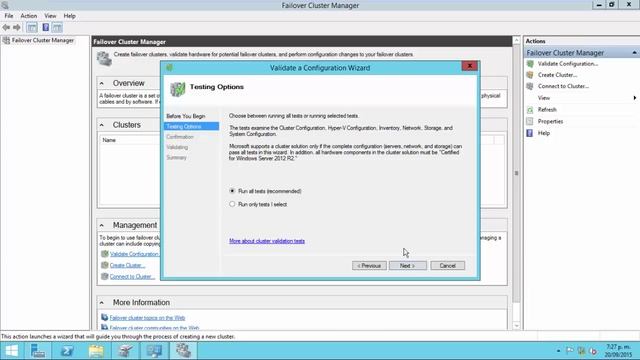Open the Windows Start button
640x360 pixels.
point(11,351)
